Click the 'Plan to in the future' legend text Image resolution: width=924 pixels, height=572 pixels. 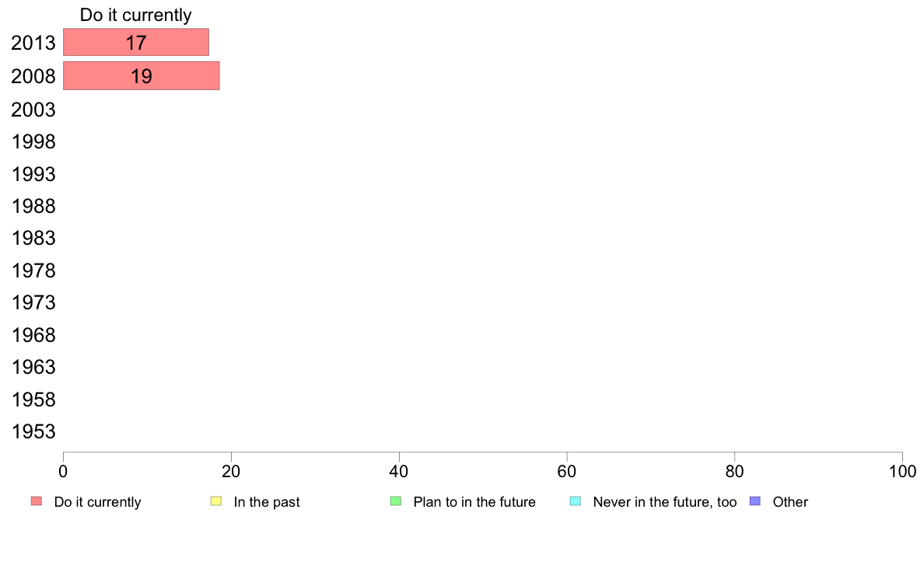point(474,502)
